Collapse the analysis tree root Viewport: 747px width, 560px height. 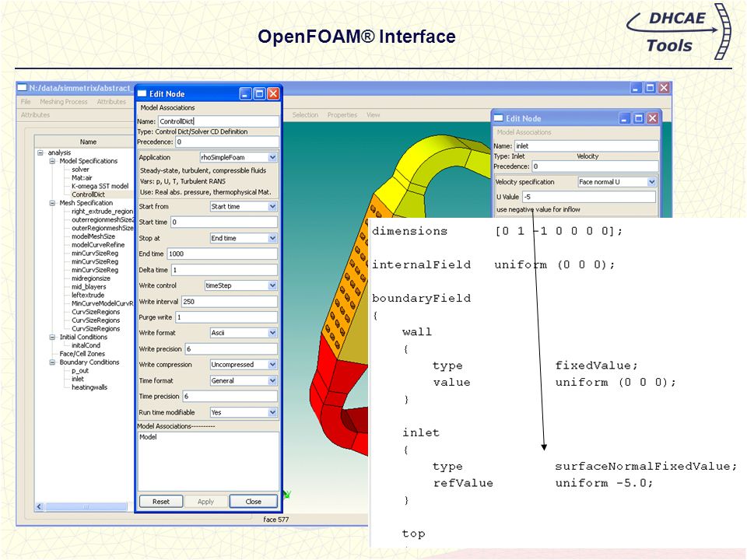pyautogui.click(x=40, y=153)
